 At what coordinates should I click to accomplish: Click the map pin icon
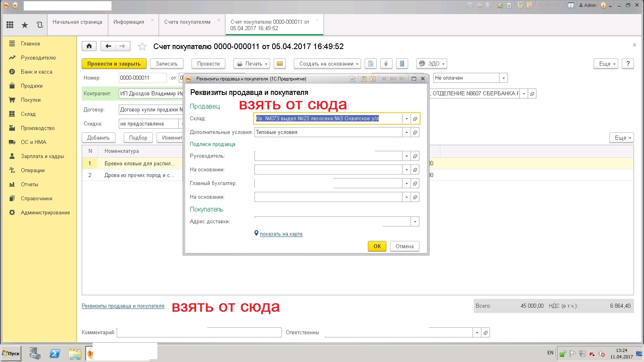point(256,233)
